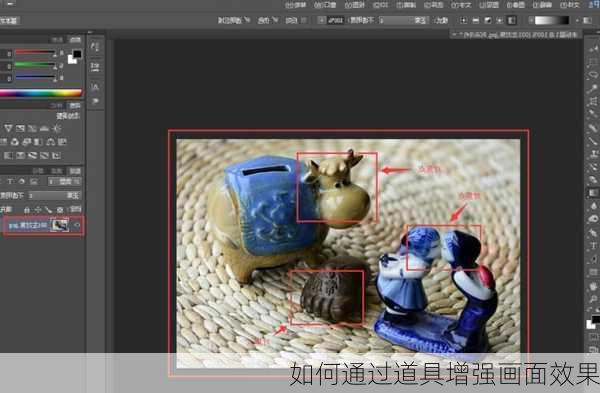
Task: Open the collapsed History panel icon
Action: click(x=95, y=46)
